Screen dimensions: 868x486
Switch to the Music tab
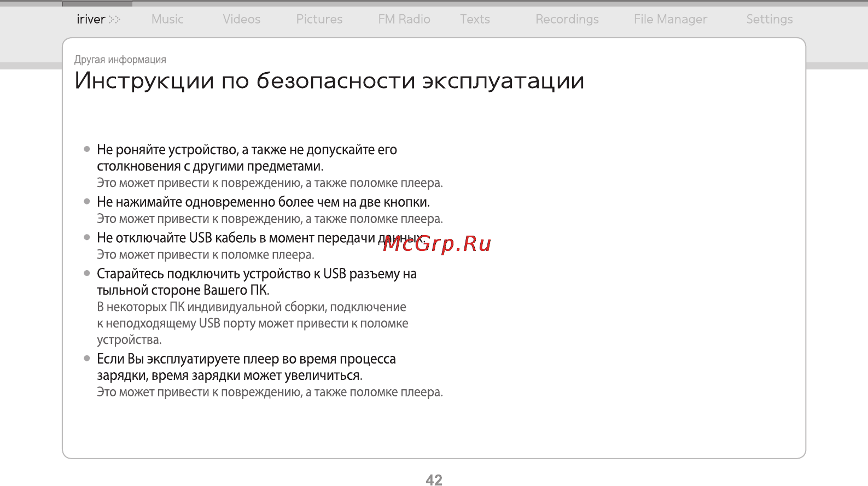click(167, 19)
